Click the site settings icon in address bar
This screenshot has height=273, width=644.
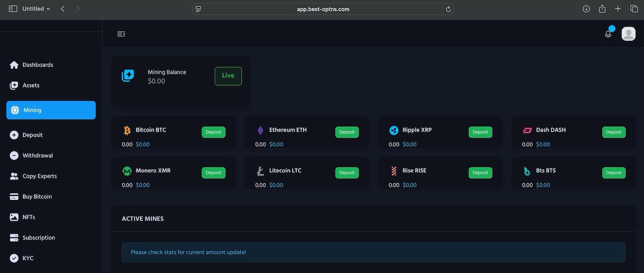tap(198, 9)
